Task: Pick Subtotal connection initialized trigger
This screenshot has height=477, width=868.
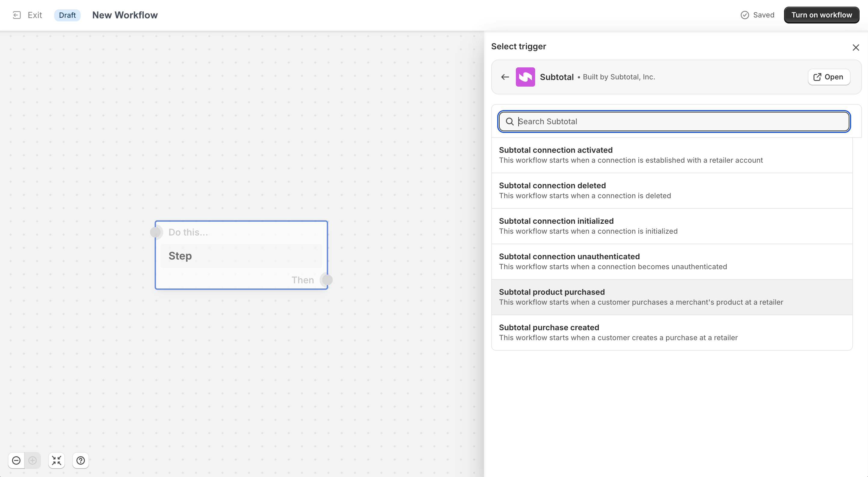Action: (x=671, y=226)
